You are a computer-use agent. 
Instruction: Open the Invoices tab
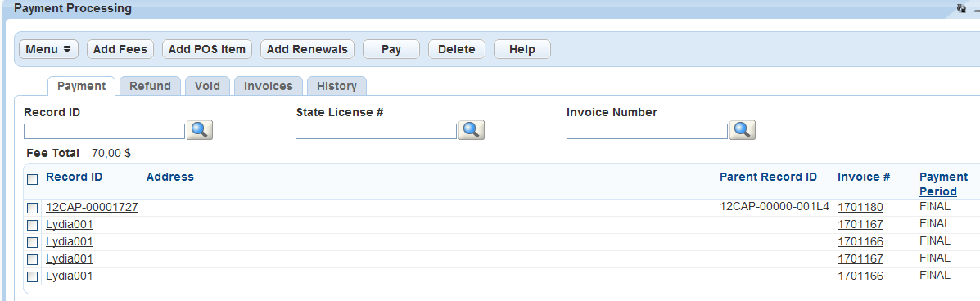tap(268, 86)
